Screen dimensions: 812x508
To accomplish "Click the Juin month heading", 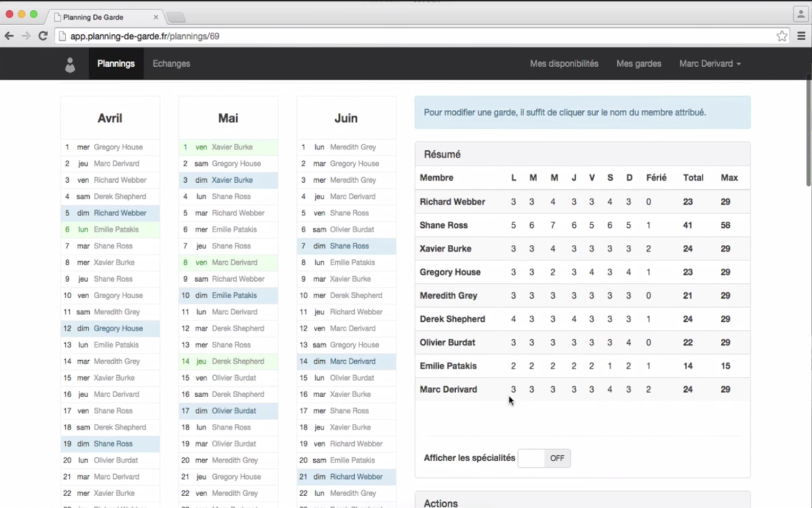I will click(x=346, y=118).
